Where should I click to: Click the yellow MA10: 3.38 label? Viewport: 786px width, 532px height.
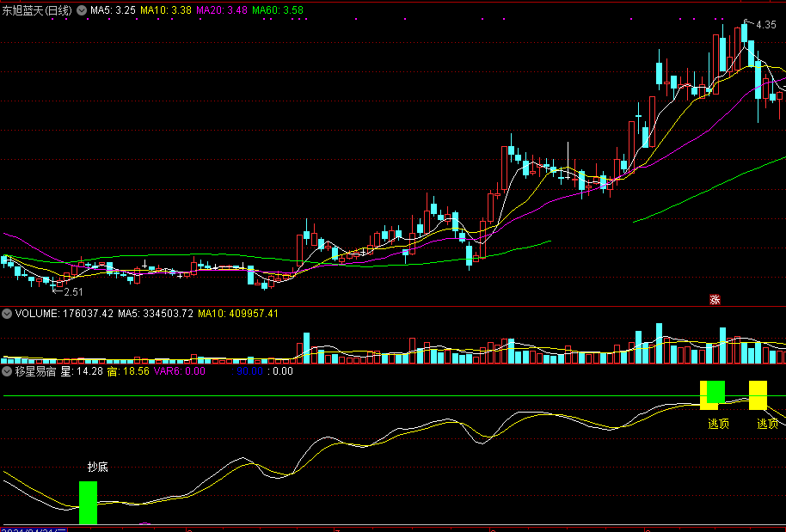point(166,10)
